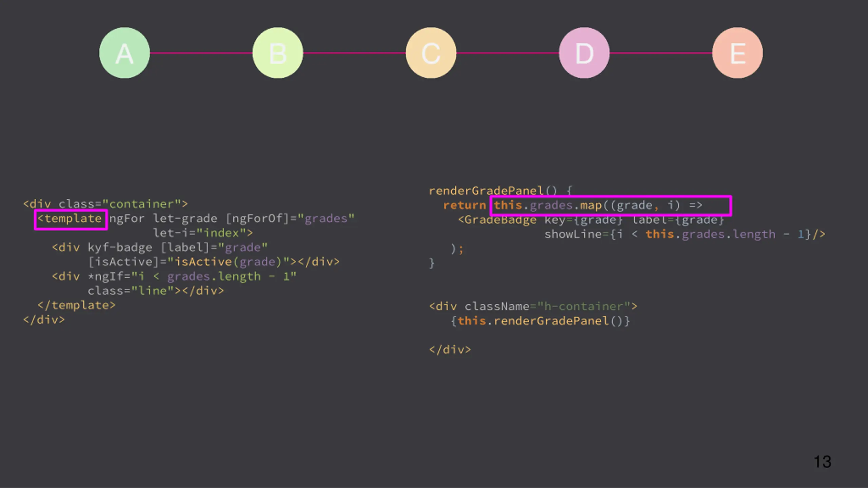This screenshot has height=488, width=868.
Task: Click the *ngIf directive line
Action: pyautogui.click(x=174, y=277)
